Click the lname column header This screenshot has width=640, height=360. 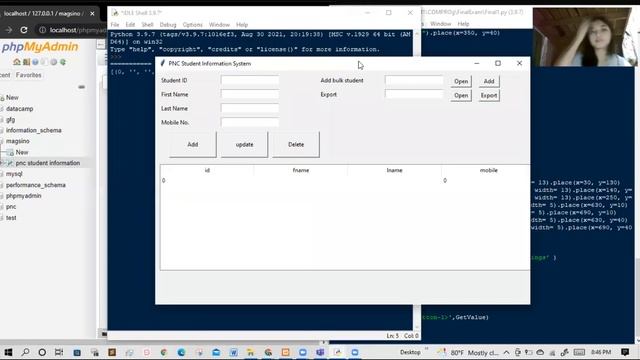tap(394, 170)
